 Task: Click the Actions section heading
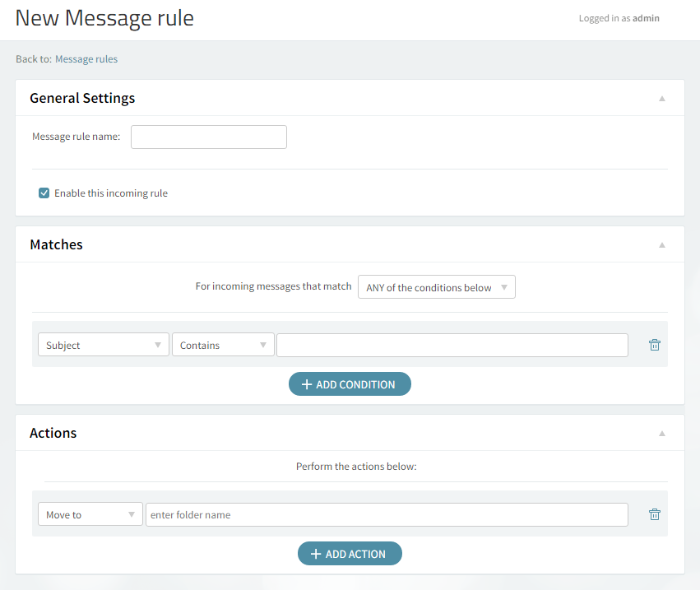[x=53, y=433]
